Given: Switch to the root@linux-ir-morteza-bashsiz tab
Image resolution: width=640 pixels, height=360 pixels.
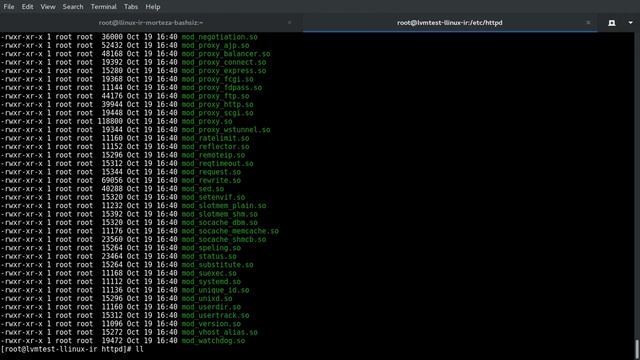Looking at the screenshot, I should [151, 23].
